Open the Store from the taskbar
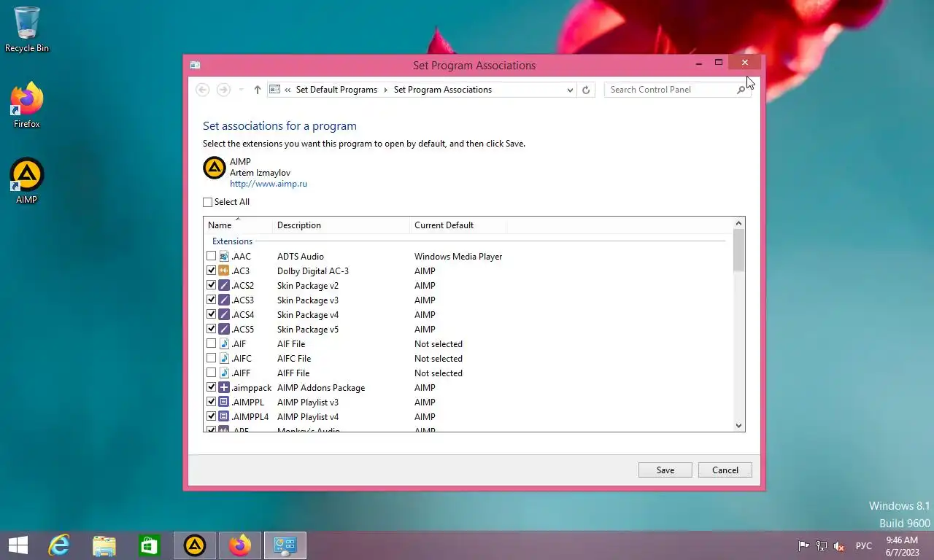 click(x=150, y=545)
